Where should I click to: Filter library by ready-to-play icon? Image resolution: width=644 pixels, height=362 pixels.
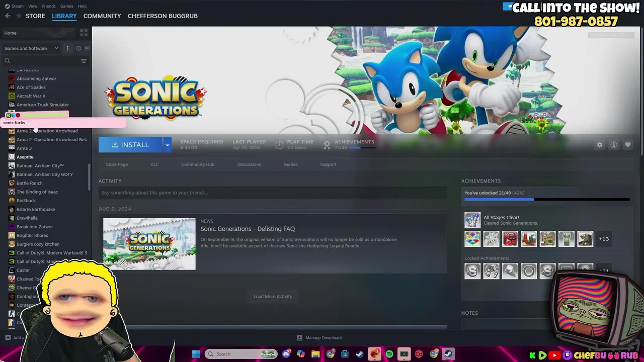coord(87,48)
